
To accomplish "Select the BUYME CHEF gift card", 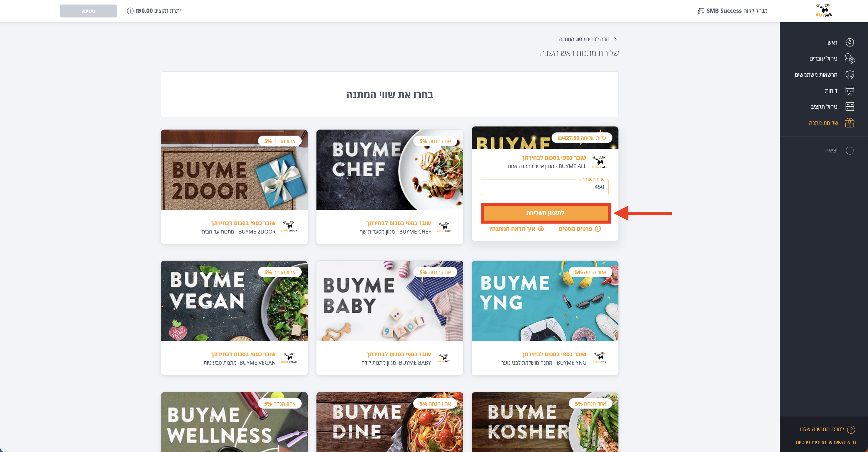I will (x=389, y=187).
